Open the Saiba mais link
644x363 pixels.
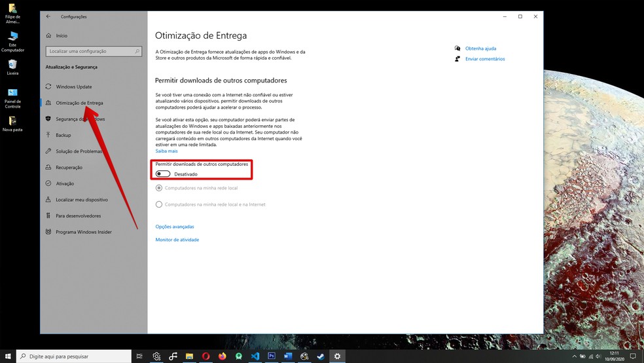click(166, 151)
